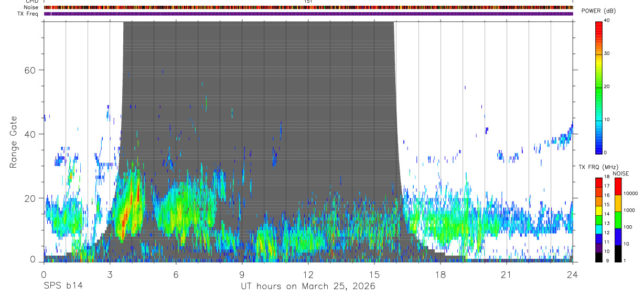Click the power colorbar label '30'
Screen dimensions: 644x297
[x=607, y=54]
